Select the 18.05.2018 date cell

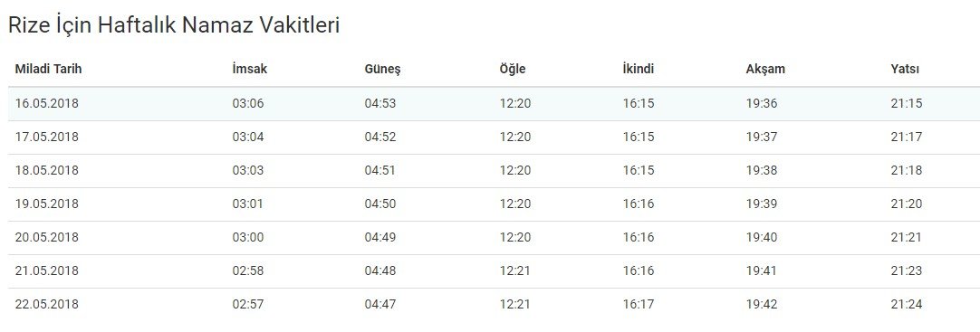[x=47, y=170]
